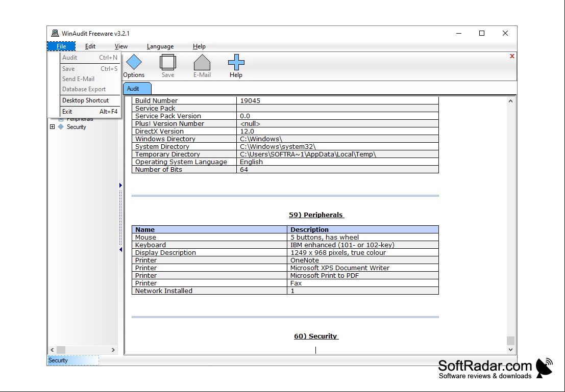
Task: Click the Description column header
Action: pyautogui.click(x=363, y=230)
